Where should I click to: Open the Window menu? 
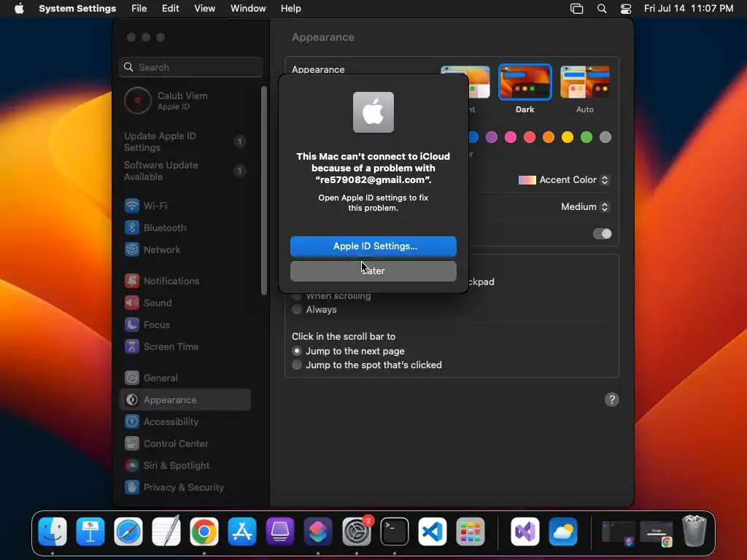(248, 9)
